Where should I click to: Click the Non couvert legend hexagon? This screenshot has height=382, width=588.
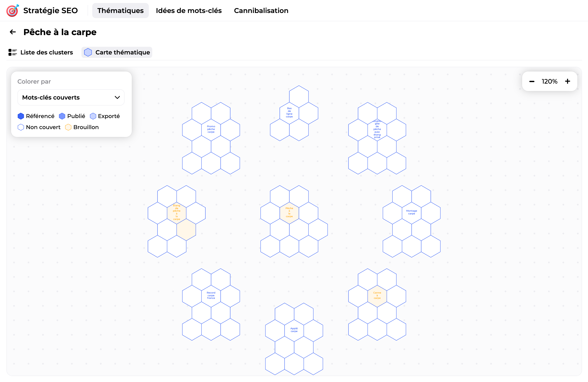tap(21, 127)
